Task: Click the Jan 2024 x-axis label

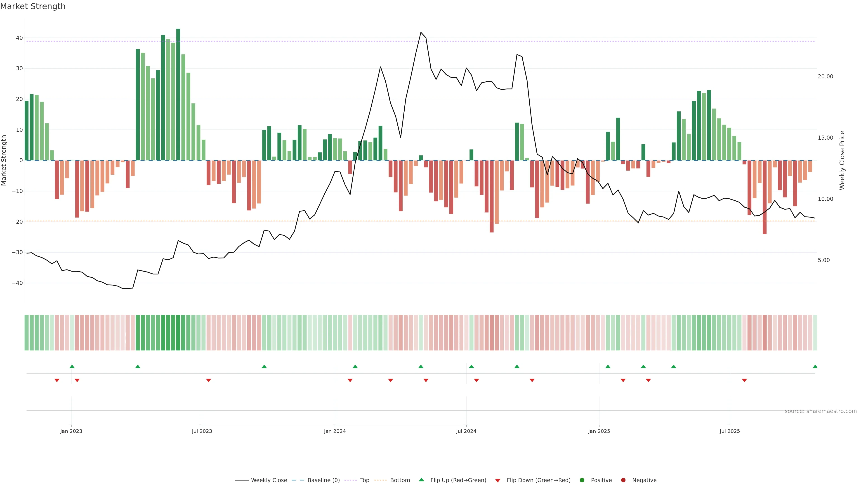Action: [x=335, y=431]
